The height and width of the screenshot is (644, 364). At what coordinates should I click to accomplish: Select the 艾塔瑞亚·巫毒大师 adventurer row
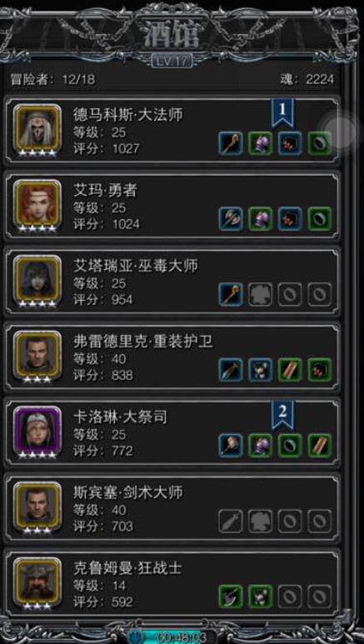click(x=172, y=281)
